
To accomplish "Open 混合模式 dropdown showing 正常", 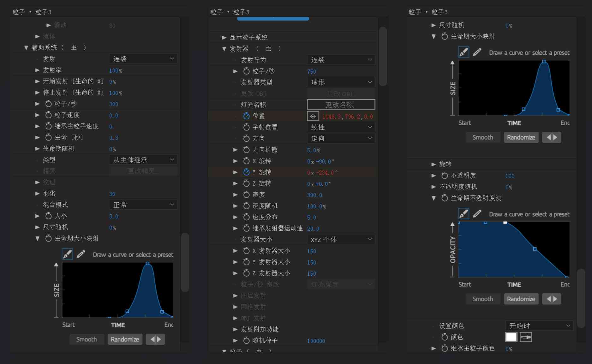I will (x=143, y=205).
